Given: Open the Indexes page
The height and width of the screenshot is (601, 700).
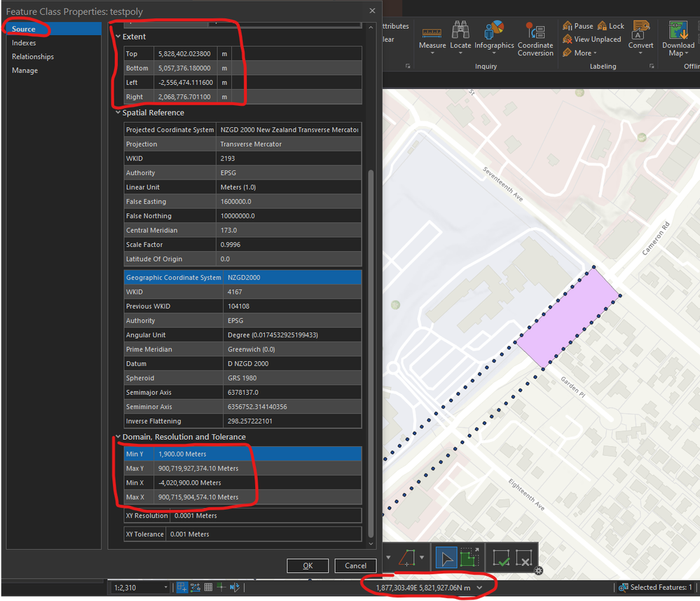Looking at the screenshot, I should coord(24,43).
